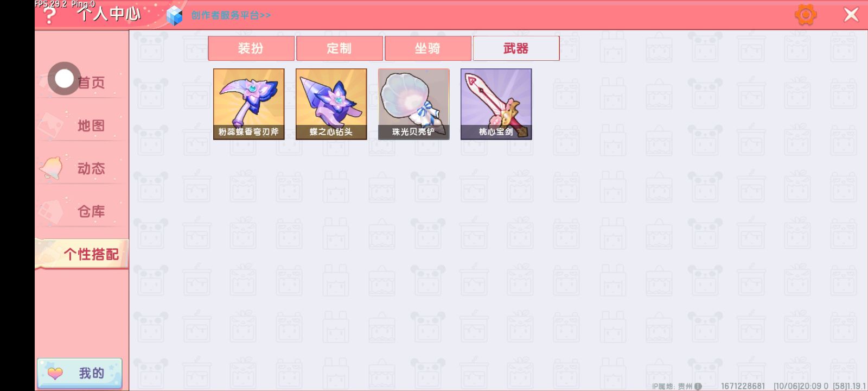Close the personal center with X

click(x=851, y=15)
